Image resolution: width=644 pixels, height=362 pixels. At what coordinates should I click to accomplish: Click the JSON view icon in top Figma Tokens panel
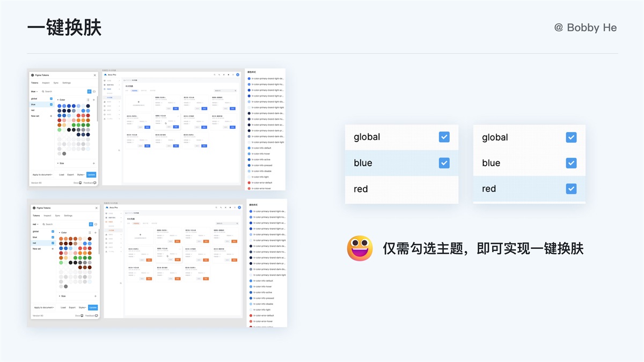tap(94, 92)
